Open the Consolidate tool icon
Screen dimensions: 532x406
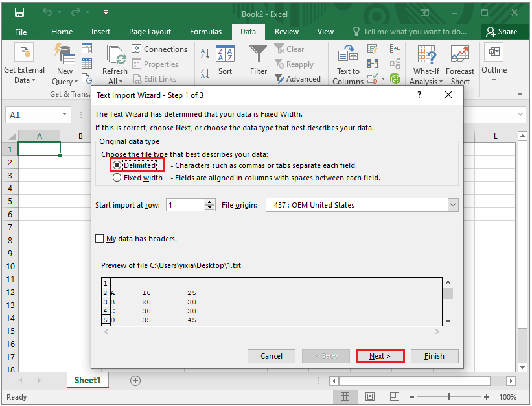(x=394, y=49)
